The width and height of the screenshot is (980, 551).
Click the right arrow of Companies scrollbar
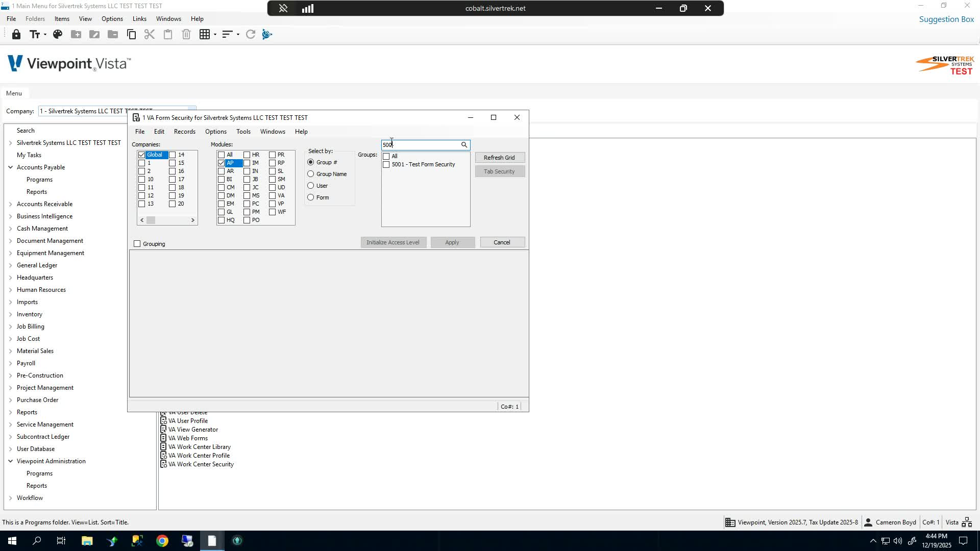pyautogui.click(x=192, y=220)
